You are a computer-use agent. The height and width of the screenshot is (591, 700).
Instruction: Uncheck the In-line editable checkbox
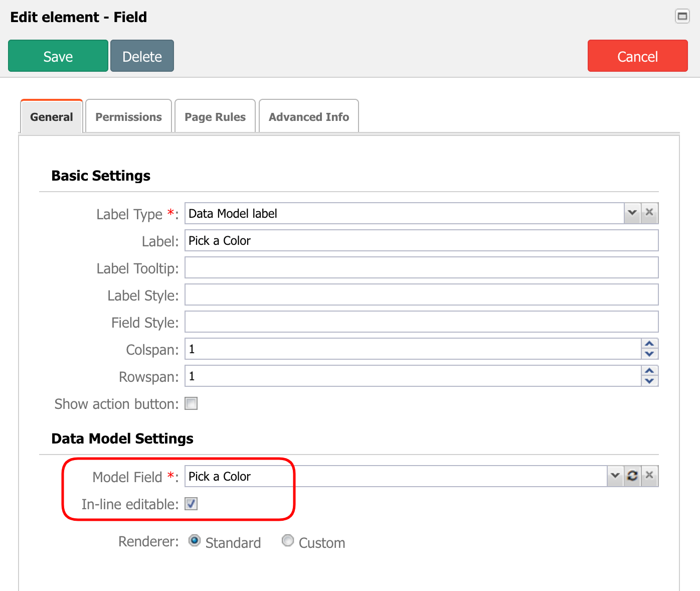(x=191, y=504)
